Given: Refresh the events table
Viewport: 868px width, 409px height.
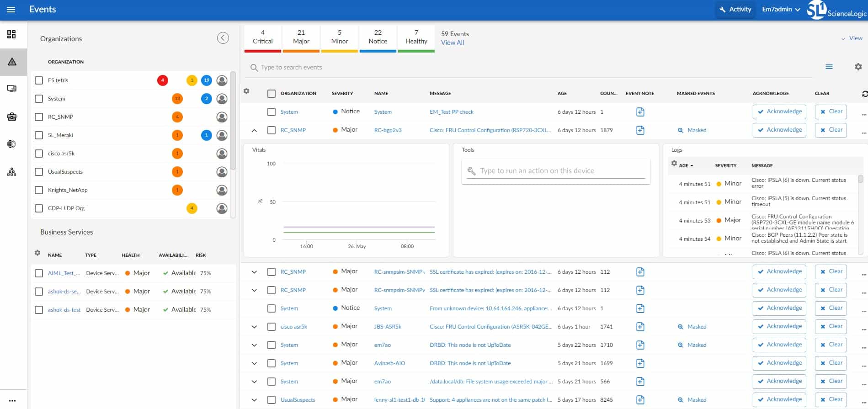Looking at the screenshot, I should [864, 93].
